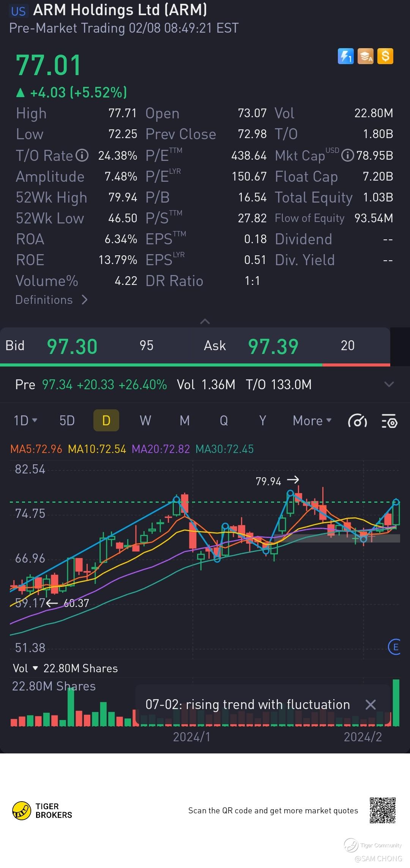Tap the QR code image
The width and height of the screenshot is (410, 868).
click(383, 810)
